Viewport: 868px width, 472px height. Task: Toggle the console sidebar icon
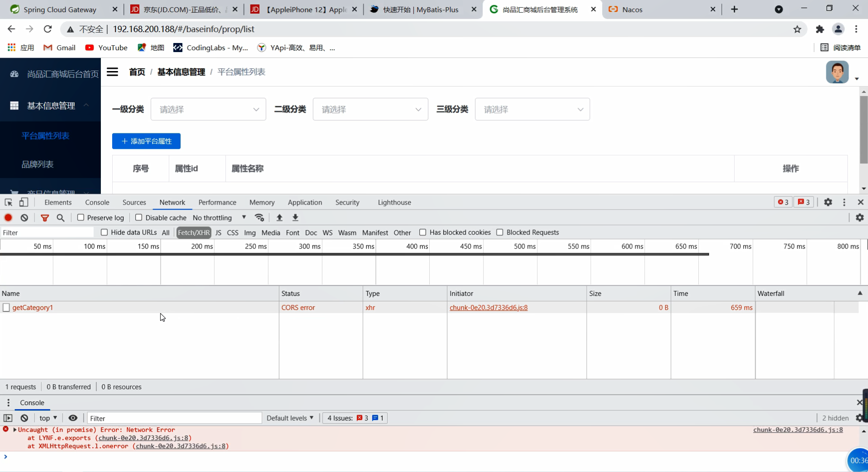(x=8, y=418)
